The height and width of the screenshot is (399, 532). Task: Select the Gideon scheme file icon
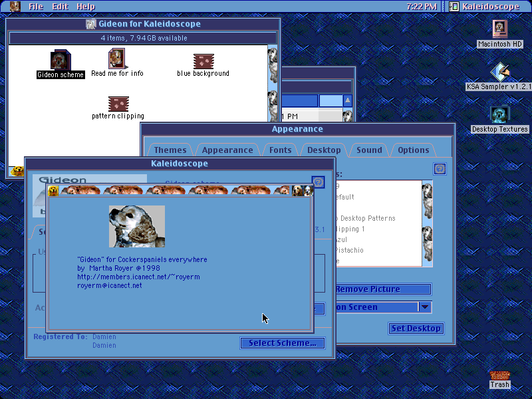click(x=61, y=60)
